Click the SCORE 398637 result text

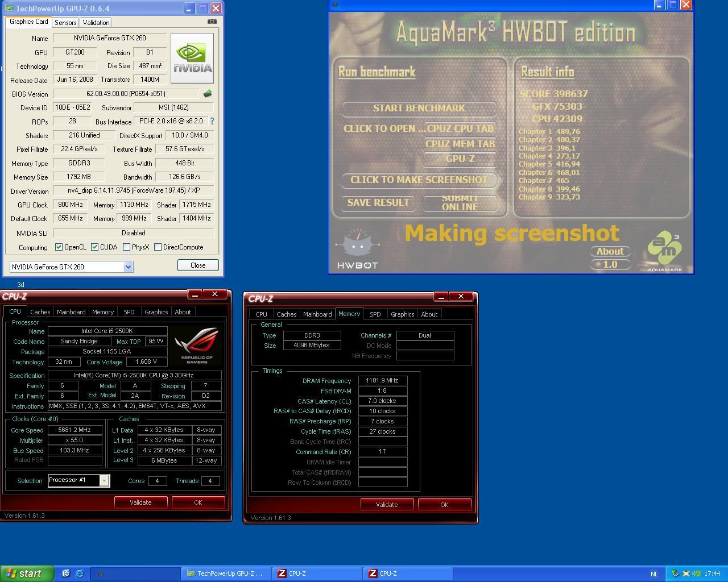click(553, 94)
